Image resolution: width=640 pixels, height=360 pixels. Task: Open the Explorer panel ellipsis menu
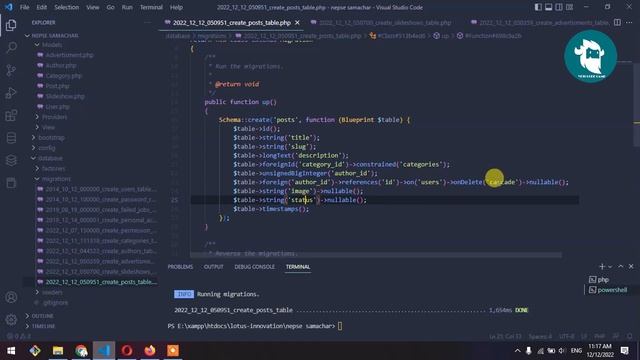[x=148, y=22]
